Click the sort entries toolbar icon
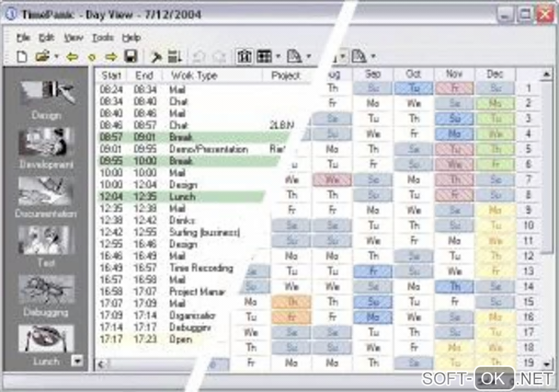The width and height of the screenshot is (559, 392). 175,56
